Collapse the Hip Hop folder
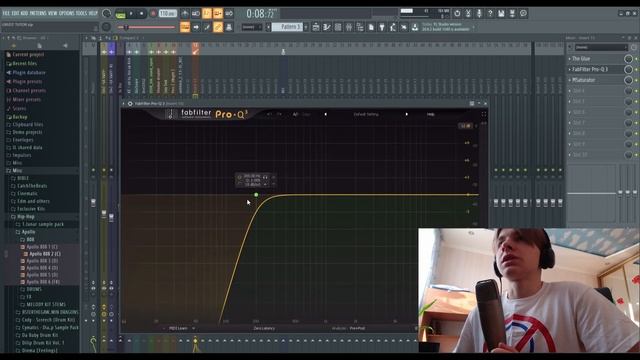640x360 pixels. 26,217
